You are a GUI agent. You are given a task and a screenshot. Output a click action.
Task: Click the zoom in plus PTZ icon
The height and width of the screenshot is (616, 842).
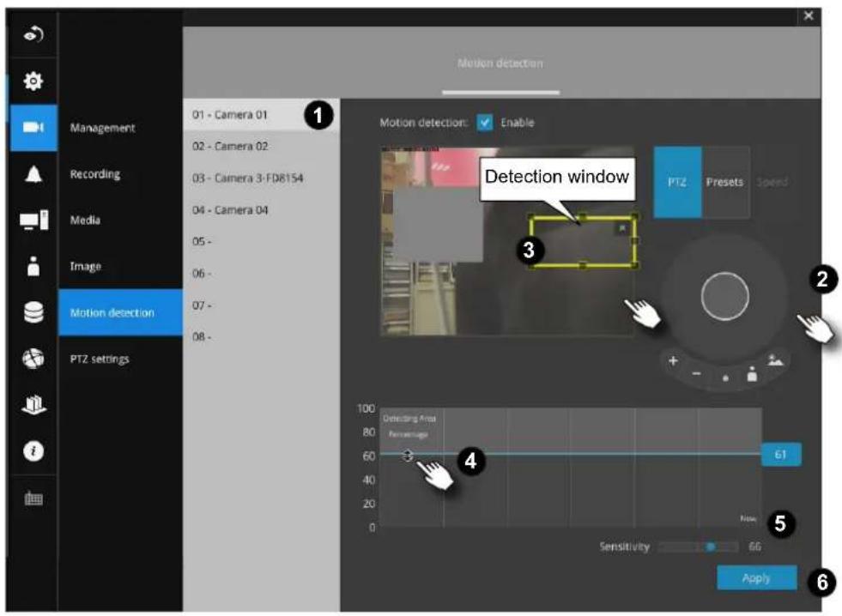(x=673, y=361)
